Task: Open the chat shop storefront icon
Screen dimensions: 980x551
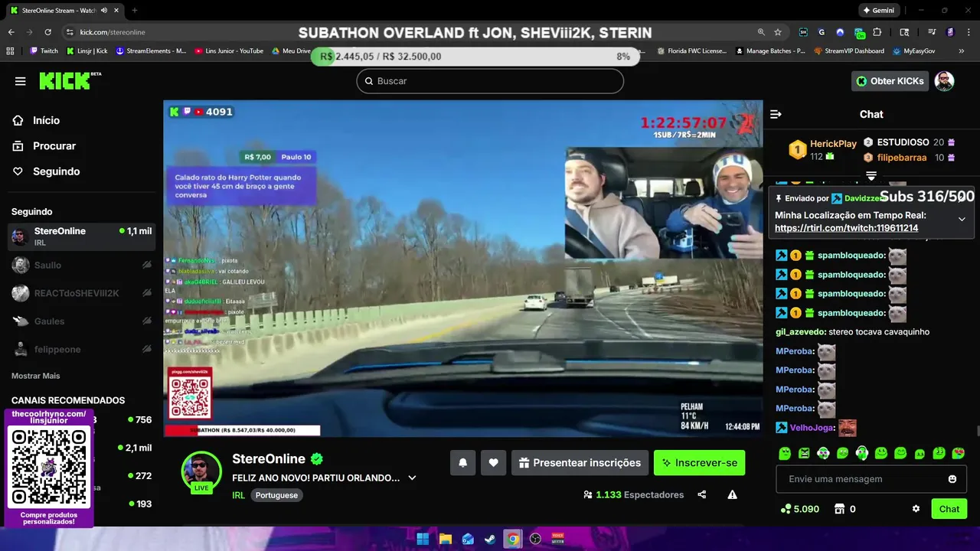Action: coord(839,509)
